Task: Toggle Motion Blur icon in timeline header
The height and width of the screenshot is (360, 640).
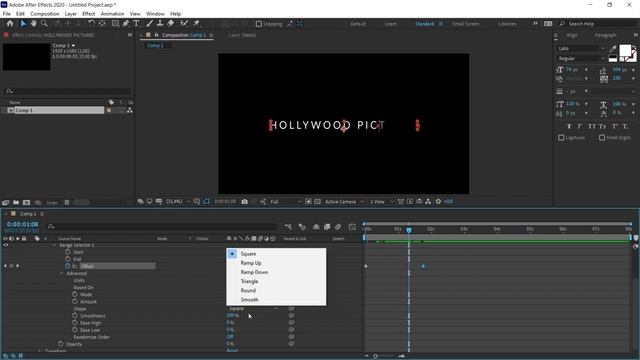Action: (338, 227)
